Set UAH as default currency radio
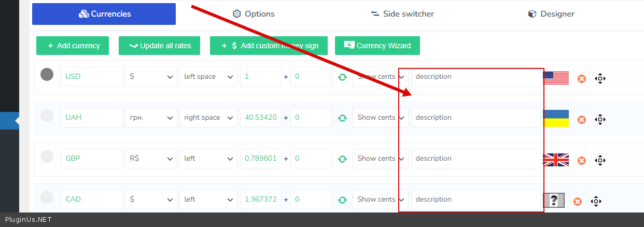 [47, 116]
